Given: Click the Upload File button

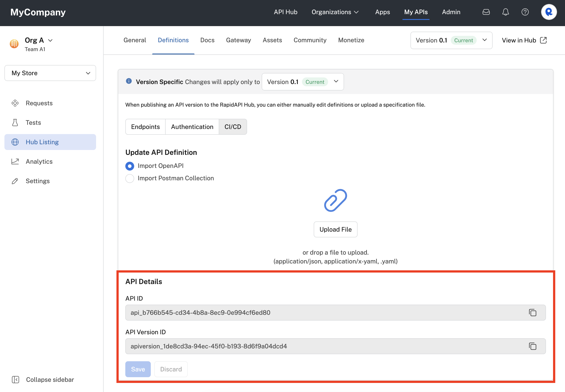Looking at the screenshot, I should tap(335, 229).
